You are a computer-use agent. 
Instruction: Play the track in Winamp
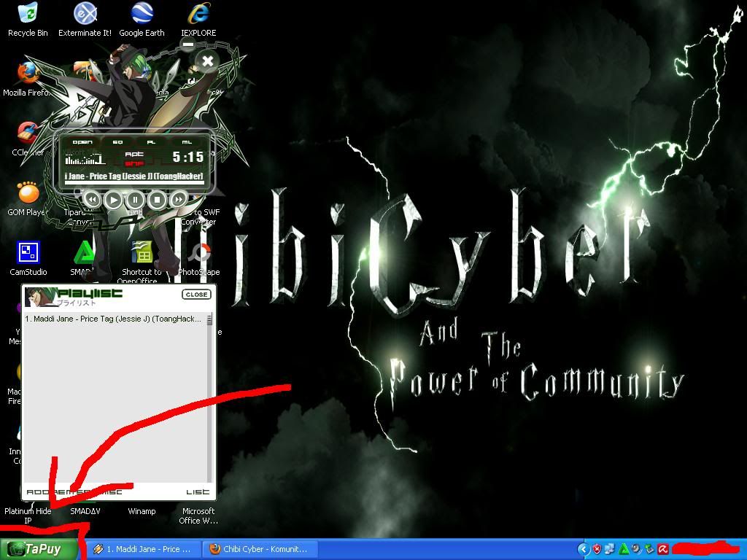(113, 200)
